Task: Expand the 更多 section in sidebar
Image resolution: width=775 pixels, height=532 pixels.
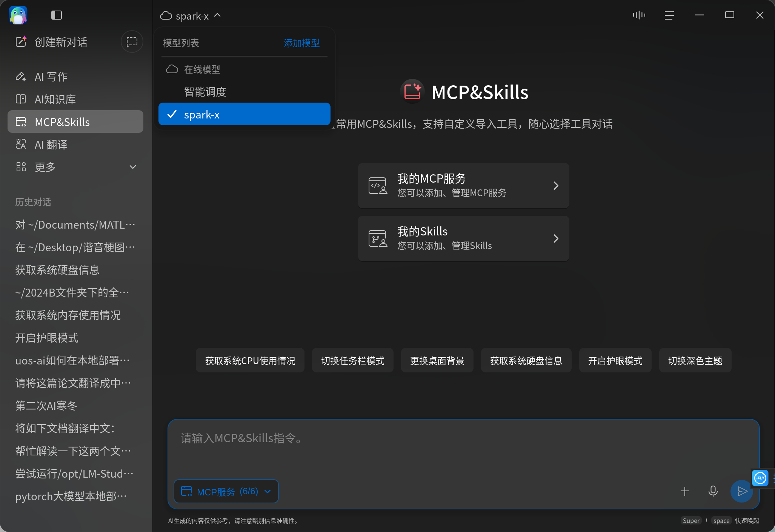Action: coord(75,167)
